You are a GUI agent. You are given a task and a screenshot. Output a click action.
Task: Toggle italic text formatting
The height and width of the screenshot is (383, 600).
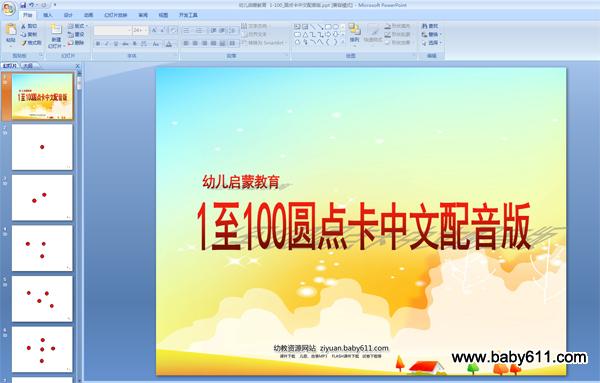click(107, 44)
